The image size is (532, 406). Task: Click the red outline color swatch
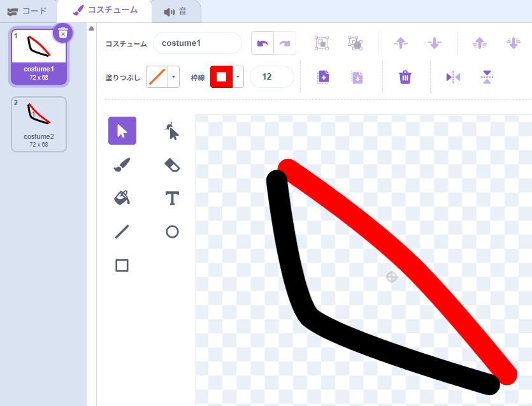coord(221,77)
